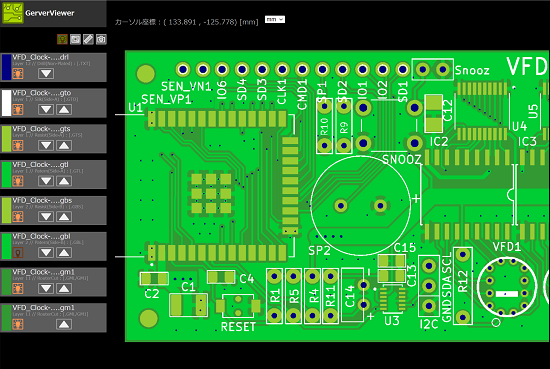Click the fit-view icon beside the lightbulb
This screenshot has height=369, width=550.
tap(75, 39)
